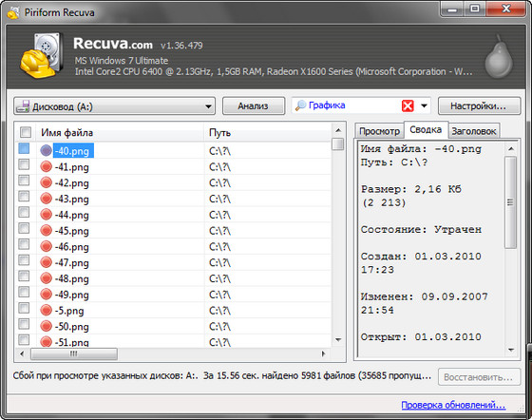The image size is (532, 420).
Task: Click the red status dot of -46.png
Action: click(46, 246)
